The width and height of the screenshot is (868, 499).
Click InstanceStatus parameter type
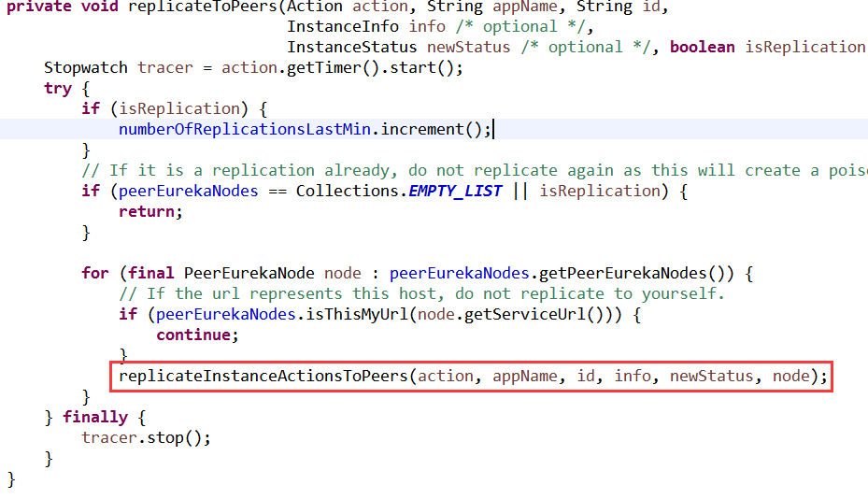[x=352, y=47]
